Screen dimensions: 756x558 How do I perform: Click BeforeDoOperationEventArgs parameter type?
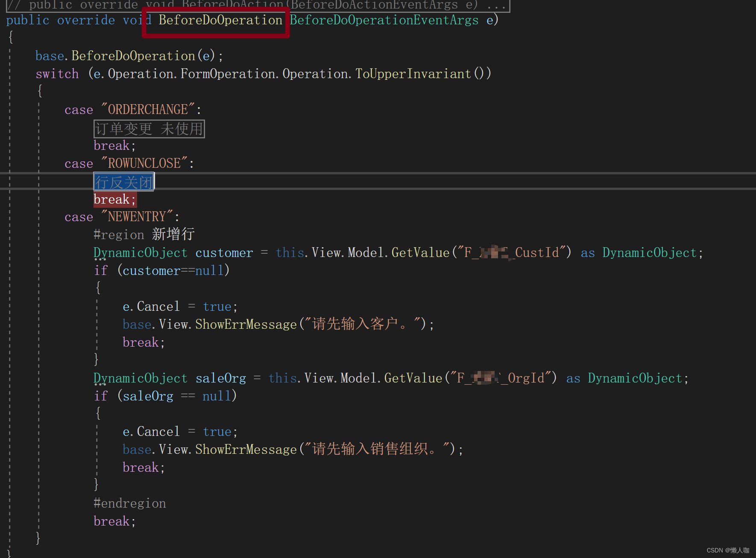point(384,20)
